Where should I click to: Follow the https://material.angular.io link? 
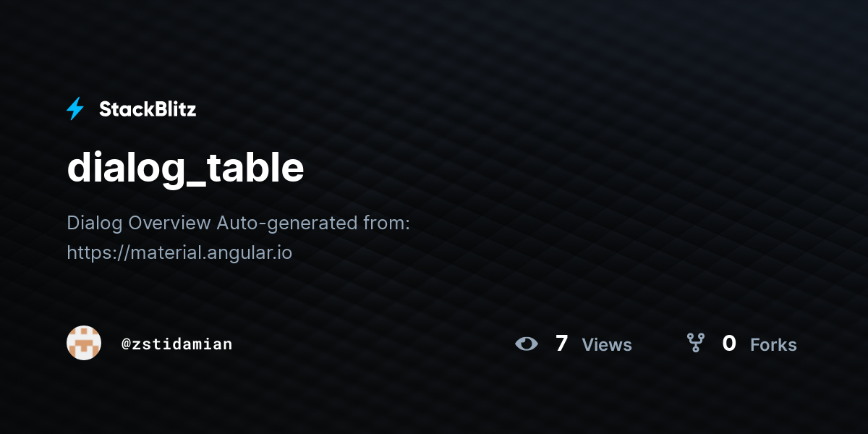point(179,253)
